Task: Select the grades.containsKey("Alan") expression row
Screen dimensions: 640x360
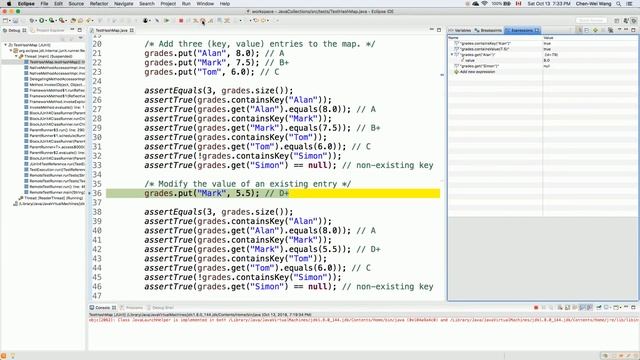Action: coord(543,43)
